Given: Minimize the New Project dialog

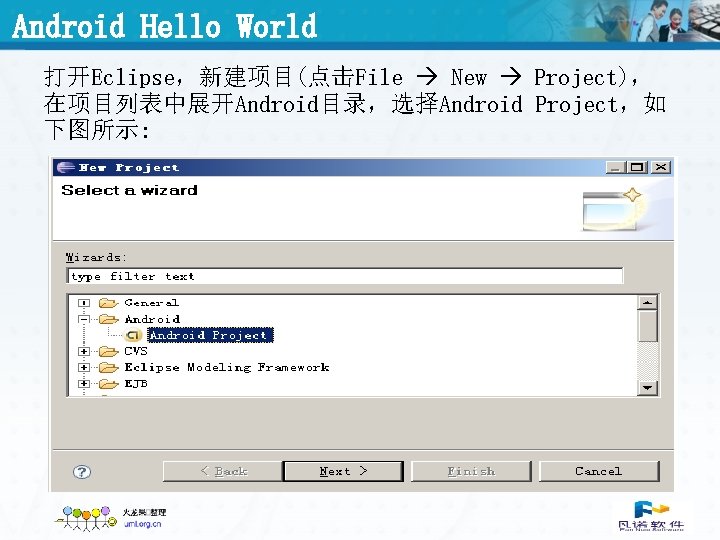Looking at the screenshot, I should [615, 167].
